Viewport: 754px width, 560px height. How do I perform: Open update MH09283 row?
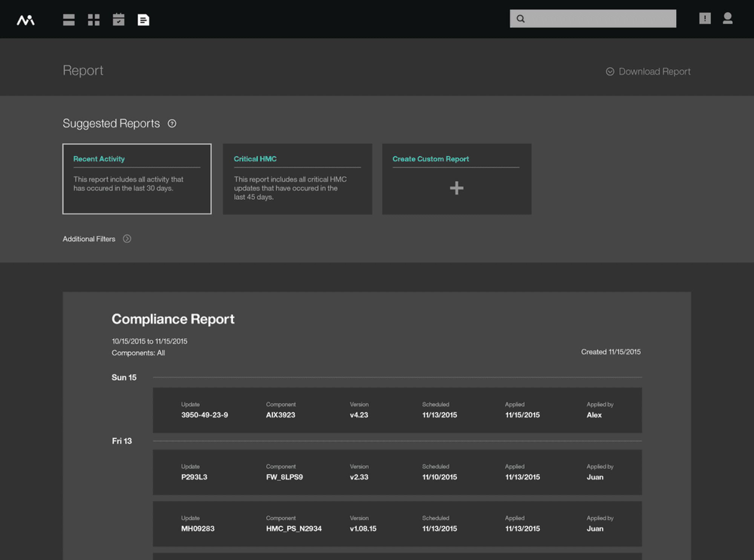[x=397, y=524]
